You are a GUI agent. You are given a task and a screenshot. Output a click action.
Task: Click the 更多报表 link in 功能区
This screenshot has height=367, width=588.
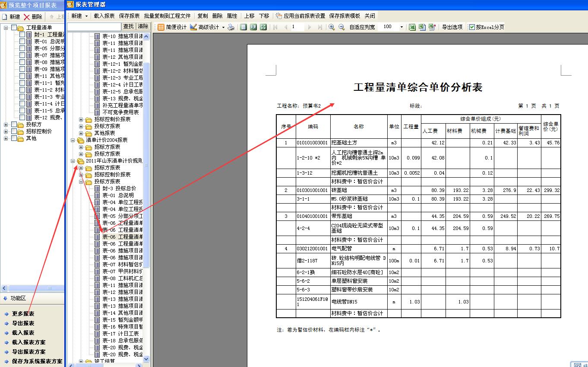23,314
